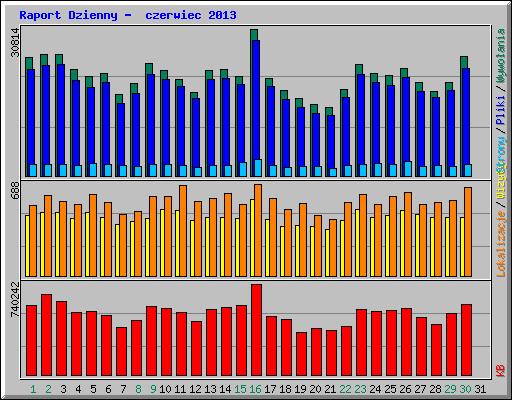Click the orange Lokalizacje legend label

501,244
